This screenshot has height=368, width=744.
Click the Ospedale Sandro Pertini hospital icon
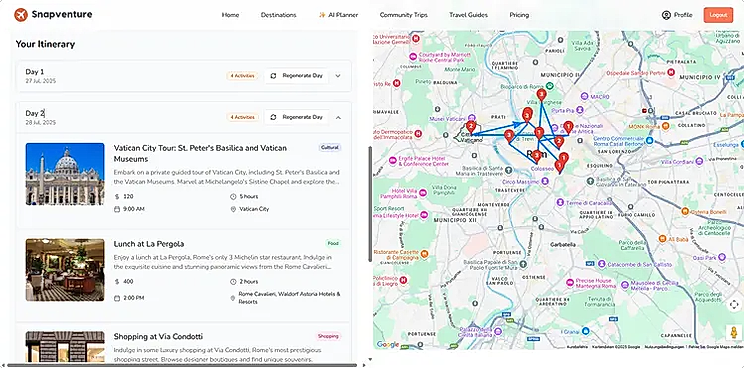671,73
